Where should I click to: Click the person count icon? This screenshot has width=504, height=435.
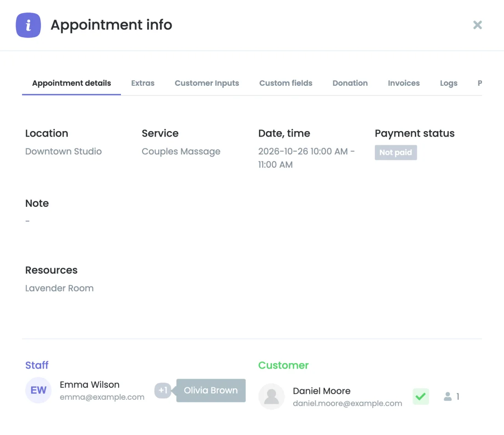pyautogui.click(x=448, y=396)
